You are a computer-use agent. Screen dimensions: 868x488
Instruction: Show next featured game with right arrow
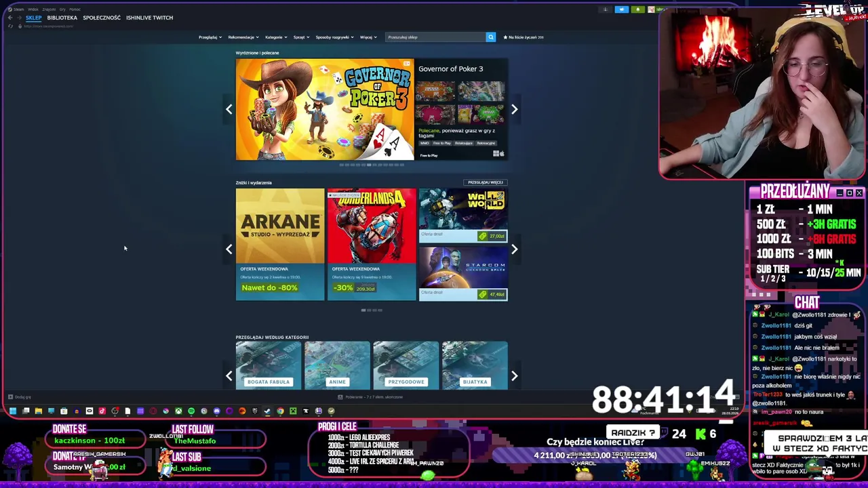coord(515,109)
